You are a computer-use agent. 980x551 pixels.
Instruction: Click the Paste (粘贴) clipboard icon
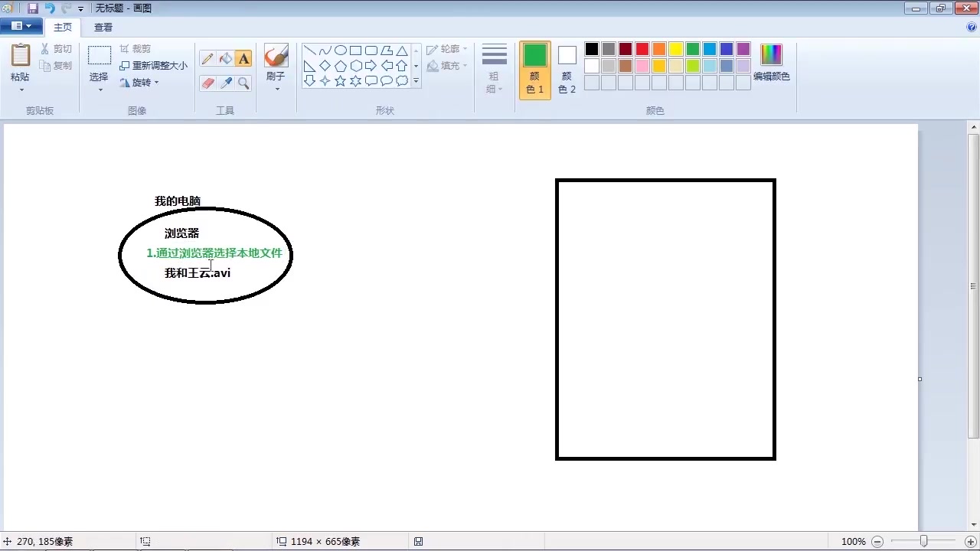point(21,56)
